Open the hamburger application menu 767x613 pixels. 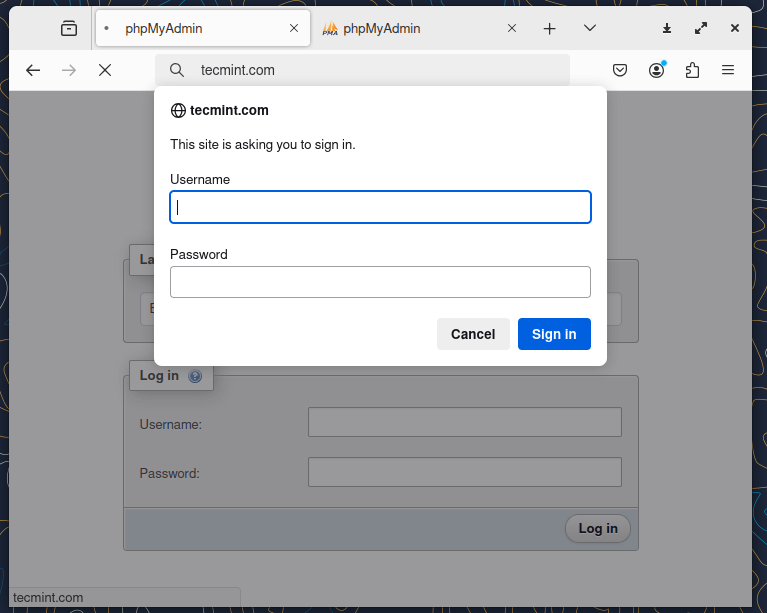[728, 70]
